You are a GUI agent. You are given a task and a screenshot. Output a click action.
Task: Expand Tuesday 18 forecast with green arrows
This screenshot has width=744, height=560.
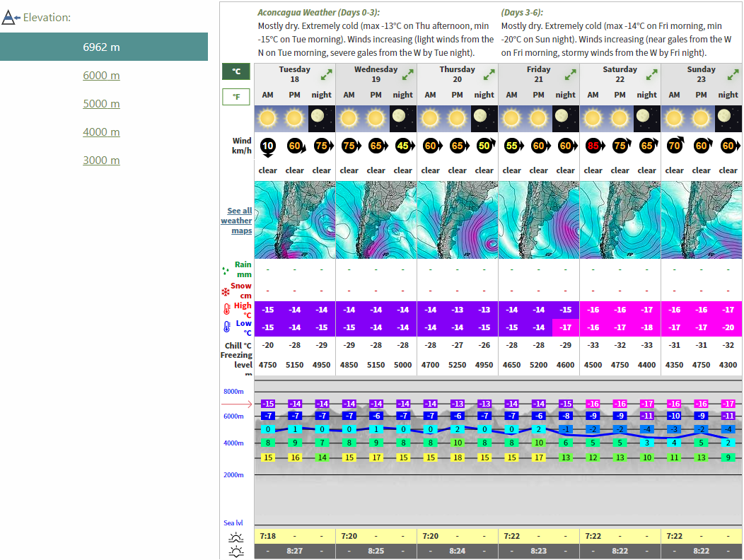pos(327,74)
